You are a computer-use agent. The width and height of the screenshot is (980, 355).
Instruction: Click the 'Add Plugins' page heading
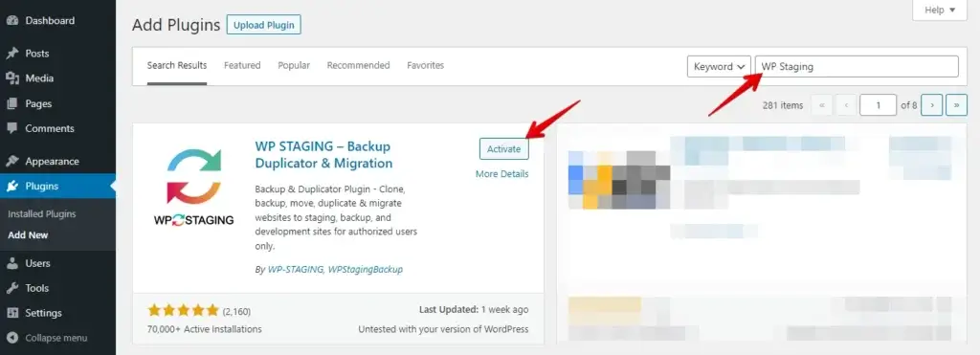click(176, 25)
